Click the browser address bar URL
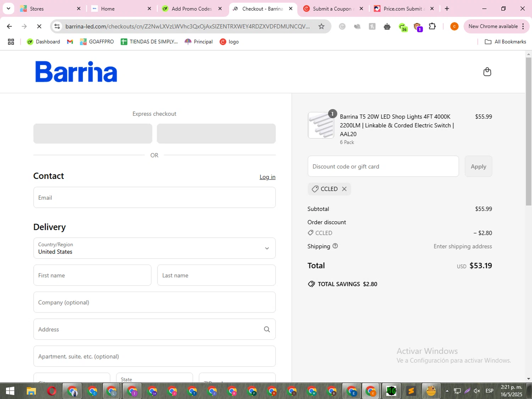Image resolution: width=532 pixels, height=399 pixels. click(187, 26)
